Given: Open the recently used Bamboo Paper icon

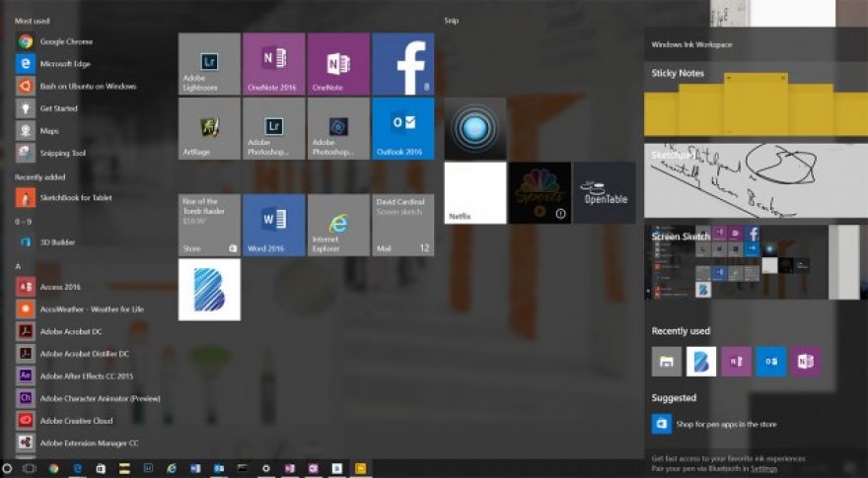Looking at the screenshot, I should pos(701,362).
